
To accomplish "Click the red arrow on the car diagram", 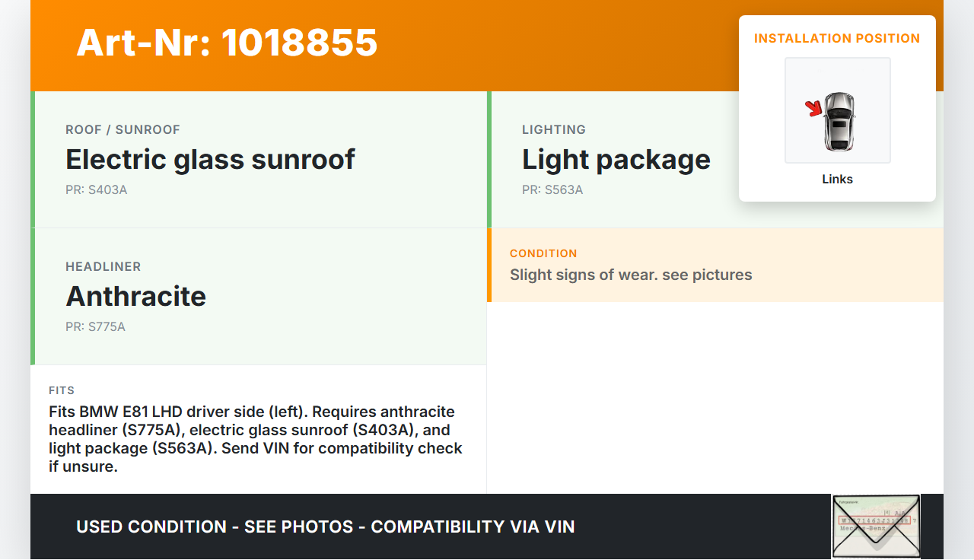I will (x=814, y=109).
